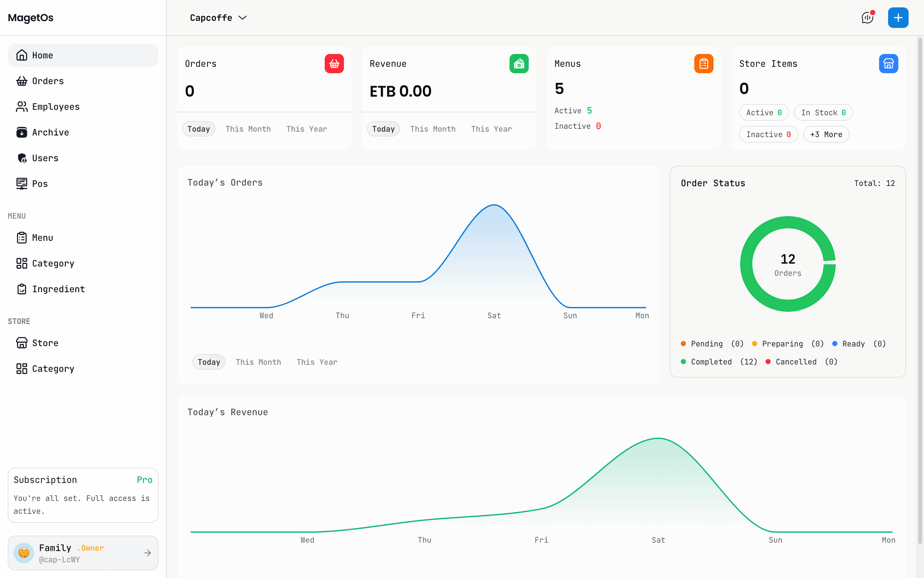Click the Active 0 store items chip

(x=764, y=112)
